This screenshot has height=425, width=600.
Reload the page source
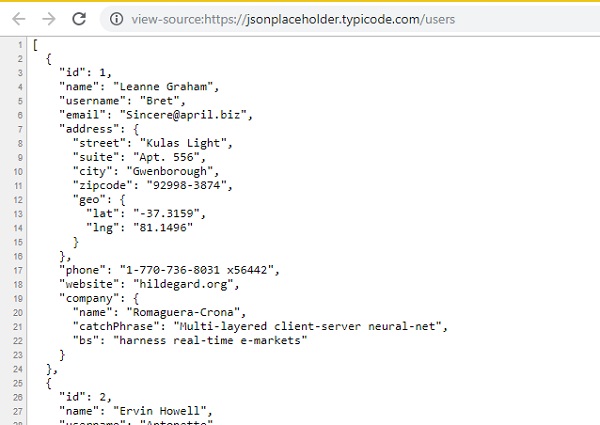79,18
